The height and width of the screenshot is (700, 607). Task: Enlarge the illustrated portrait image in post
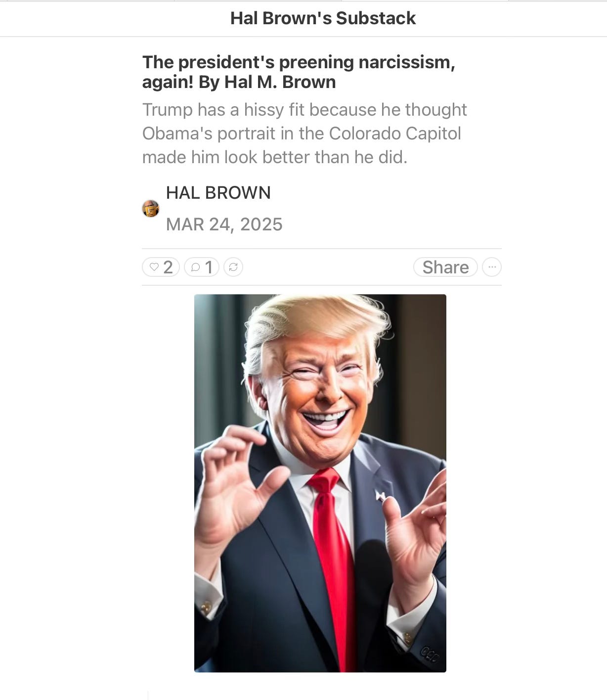pyautogui.click(x=320, y=483)
